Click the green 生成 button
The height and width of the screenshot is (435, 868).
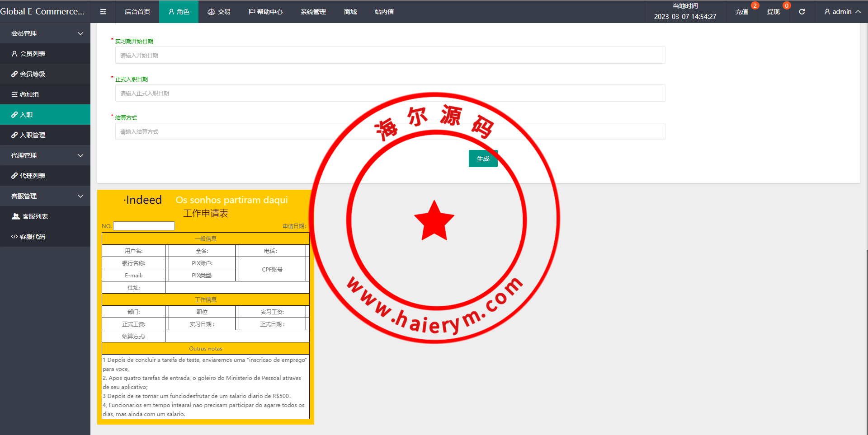(x=483, y=159)
